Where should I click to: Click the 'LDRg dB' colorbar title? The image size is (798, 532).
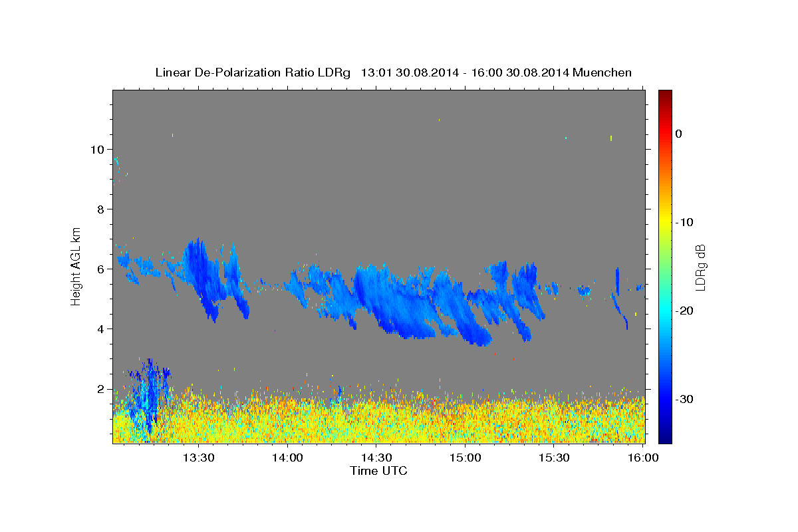tap(700, 267)
